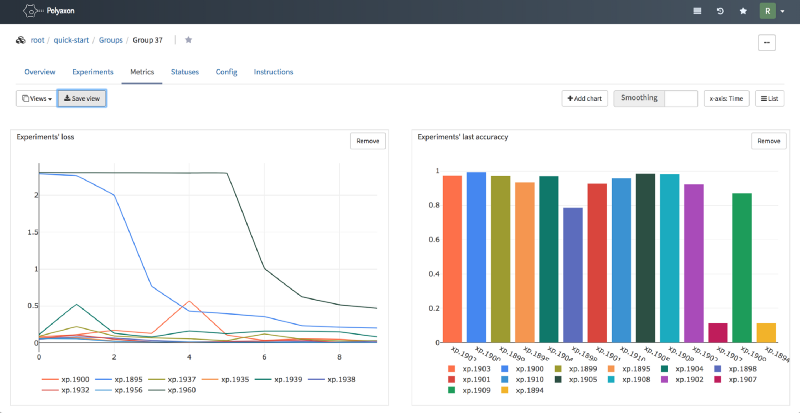The width and height of the screenshot is (800, 413).
Task: Expand the Views dropdown
Action: (x=36, y=99)
